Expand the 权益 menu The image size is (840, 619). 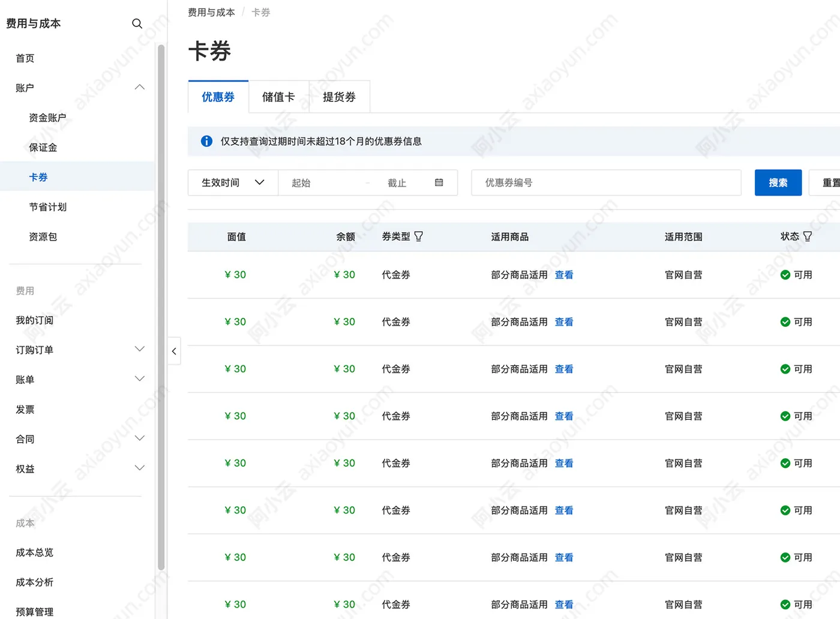[x=140, y=468]
